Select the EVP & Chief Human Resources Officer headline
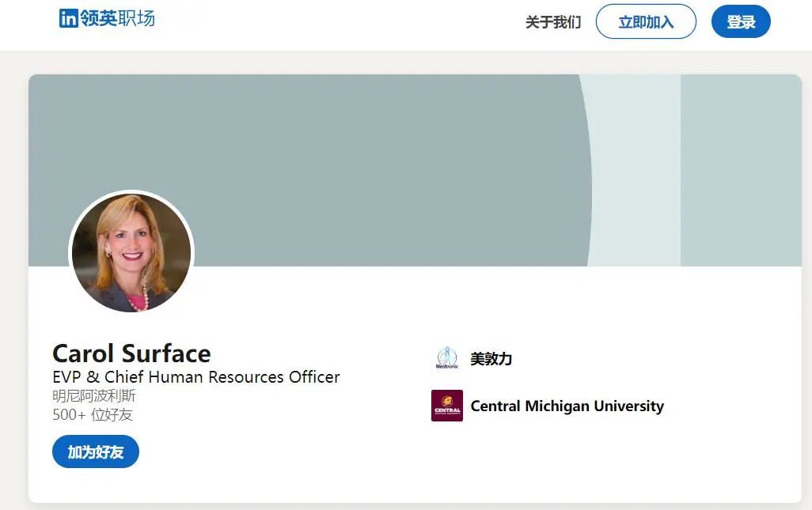This screenshot has height=510, width=812. click(196, 376)
